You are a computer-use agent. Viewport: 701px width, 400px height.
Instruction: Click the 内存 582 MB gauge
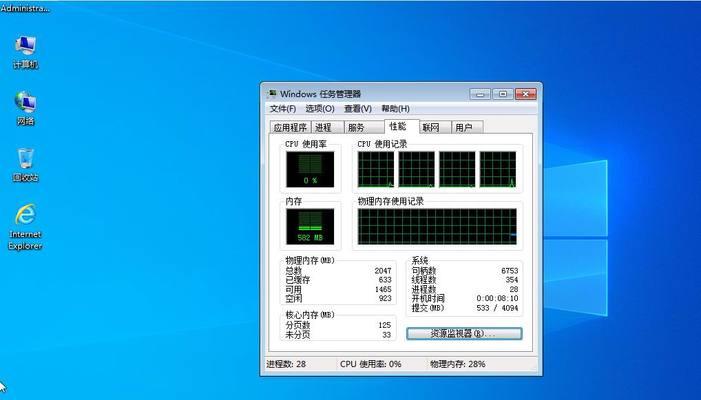click(x=310, y=226)
